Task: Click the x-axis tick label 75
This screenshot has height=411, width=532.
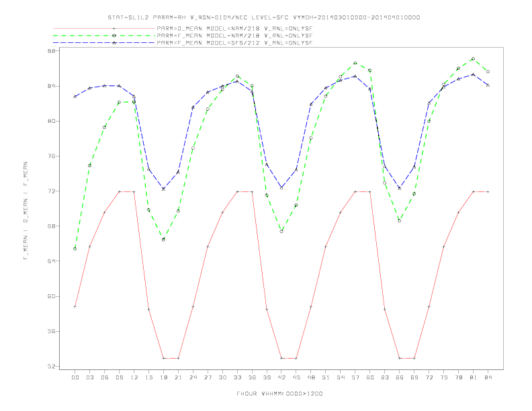Action: click(444, 377)
